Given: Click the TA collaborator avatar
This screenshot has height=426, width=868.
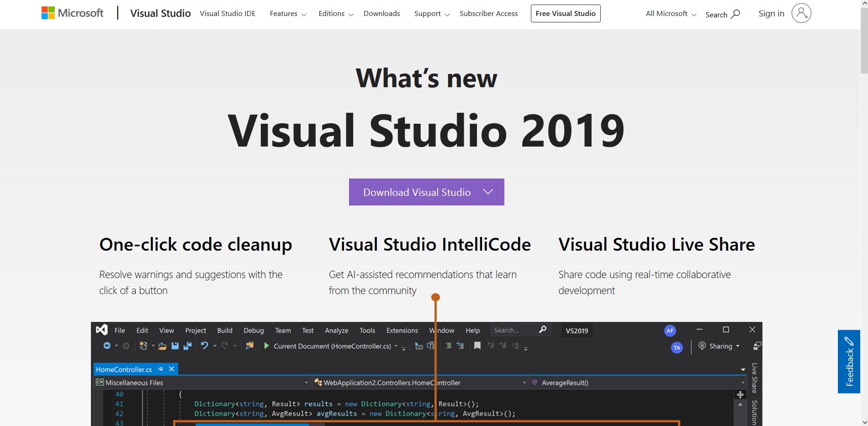Looking at the screenshot, I should pyautogui.click(x=677, y=348).
